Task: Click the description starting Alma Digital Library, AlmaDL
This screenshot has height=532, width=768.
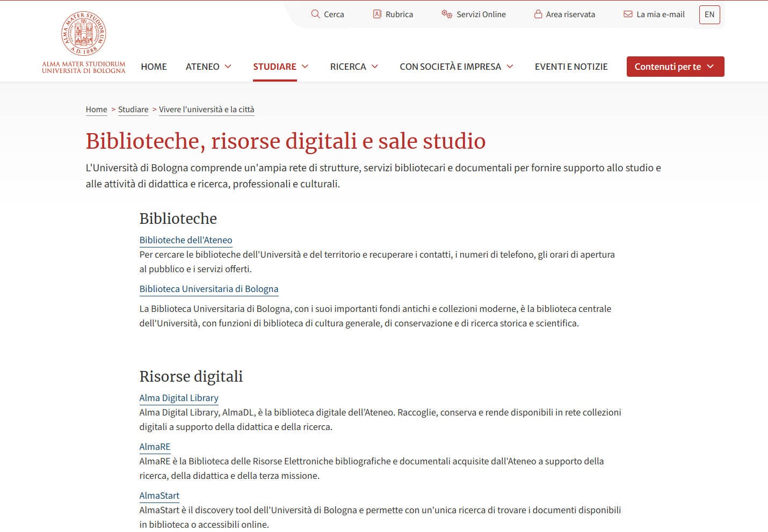Action: (x=380, y=420)
